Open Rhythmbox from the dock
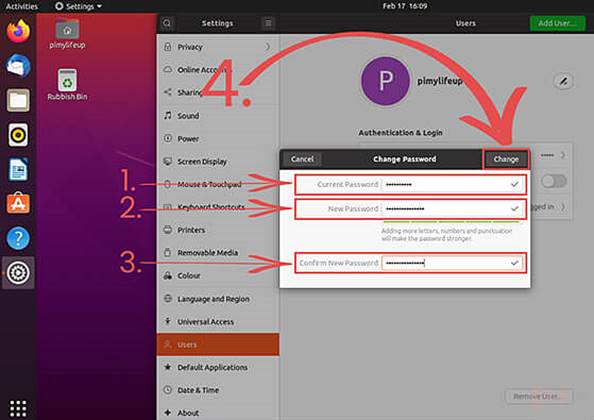The image size is (594, 420). coord(18,134)
